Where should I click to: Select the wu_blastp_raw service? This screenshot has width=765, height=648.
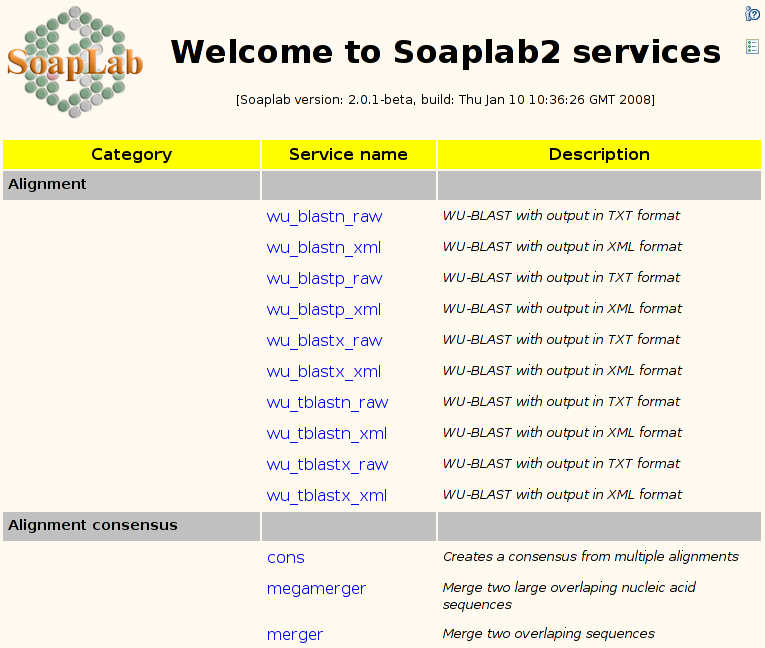click(324, 278)
